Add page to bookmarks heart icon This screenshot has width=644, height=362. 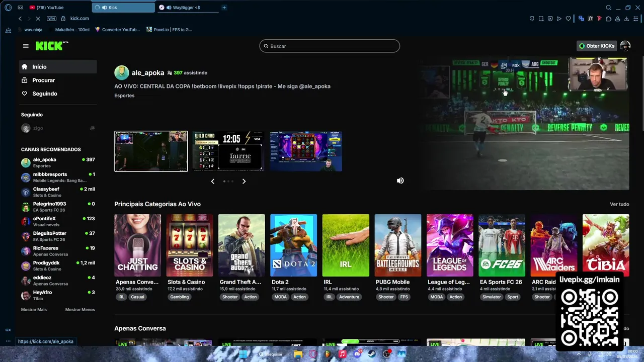pyautogui.click(x=569, y=19)
